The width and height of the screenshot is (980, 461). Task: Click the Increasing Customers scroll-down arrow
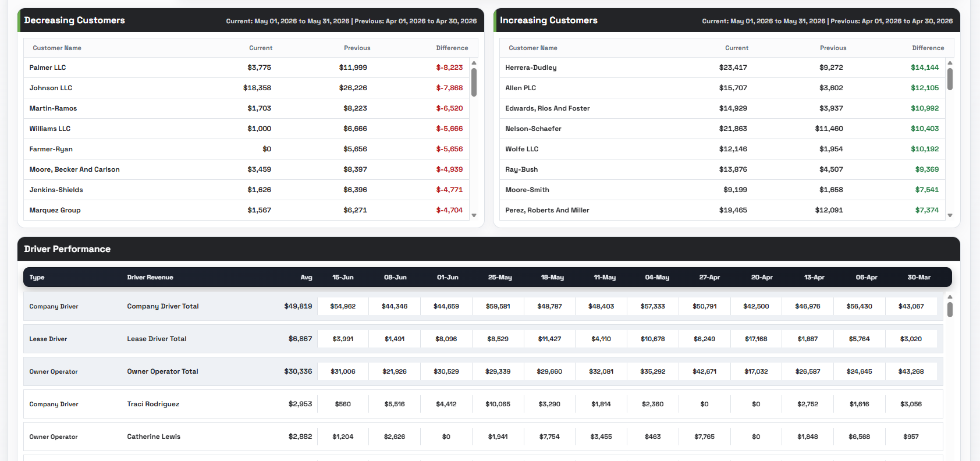[x=950, y=215]
